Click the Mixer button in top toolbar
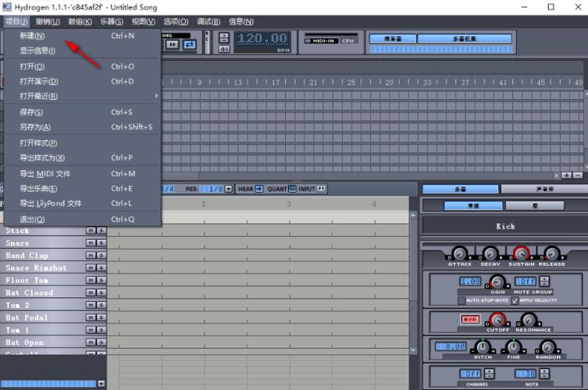This screenshot has height=390, width=588. (393, 38)
